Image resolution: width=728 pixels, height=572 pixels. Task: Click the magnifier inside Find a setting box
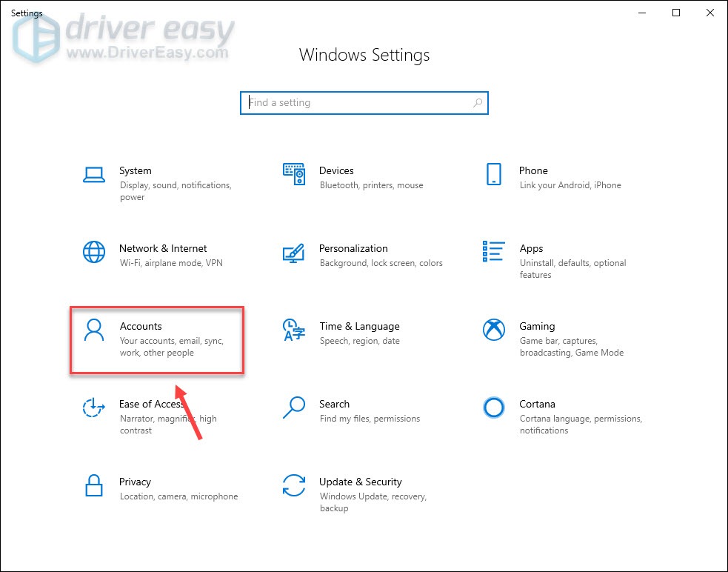pos(477,103)
